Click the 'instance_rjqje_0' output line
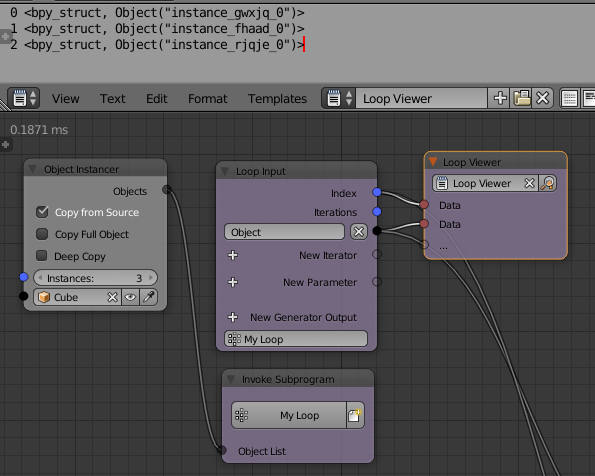This screenshot has height=476, width=595. [157, 45]
